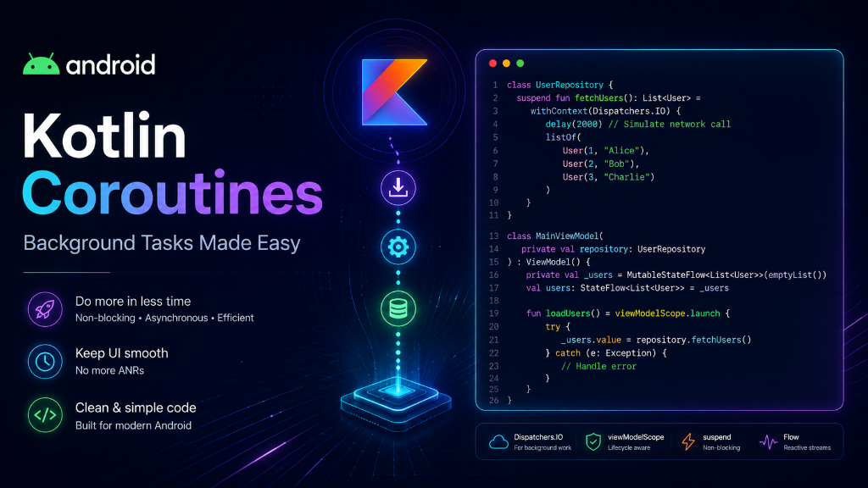Click code line 'class UserRepository {'
The height and width of the screenshot is (488, 868).
click(x=559, y=85)
